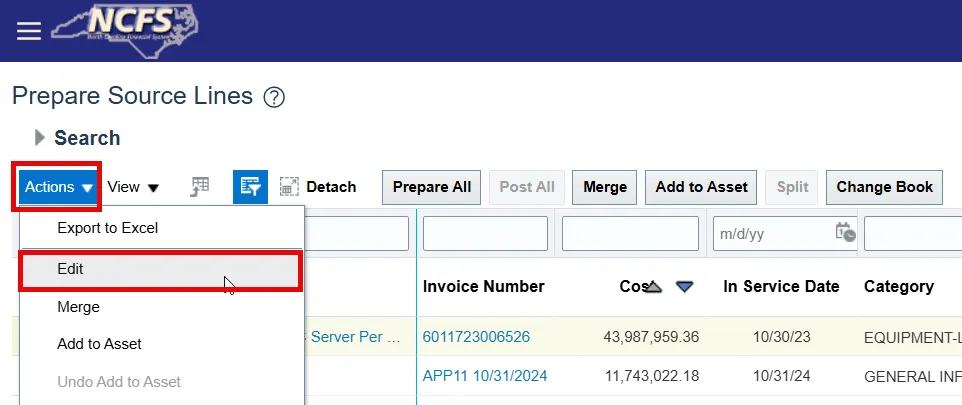This screenshot has width=962, height=405.
Task: Click the Invoice Number filter field
Action: [x=485, y=233]
